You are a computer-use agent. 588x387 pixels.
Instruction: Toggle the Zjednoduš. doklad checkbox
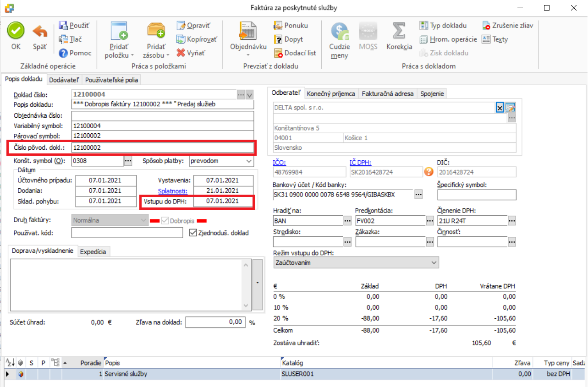click(193, 233)
